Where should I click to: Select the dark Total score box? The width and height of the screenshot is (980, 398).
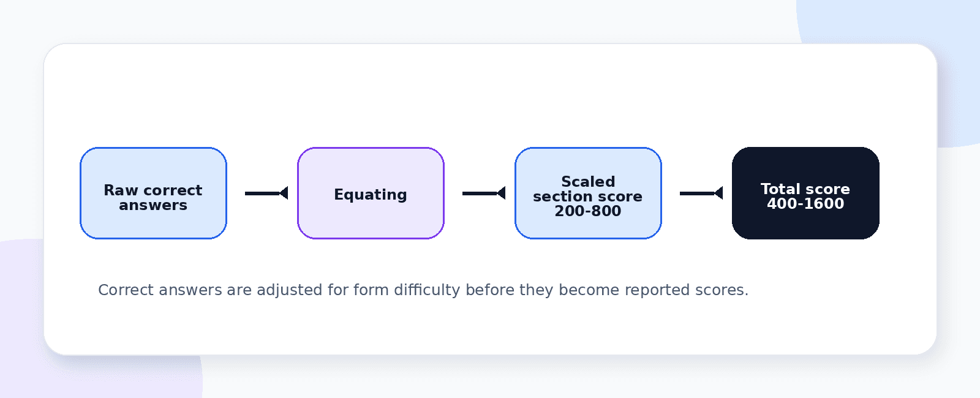click(805, 193)
